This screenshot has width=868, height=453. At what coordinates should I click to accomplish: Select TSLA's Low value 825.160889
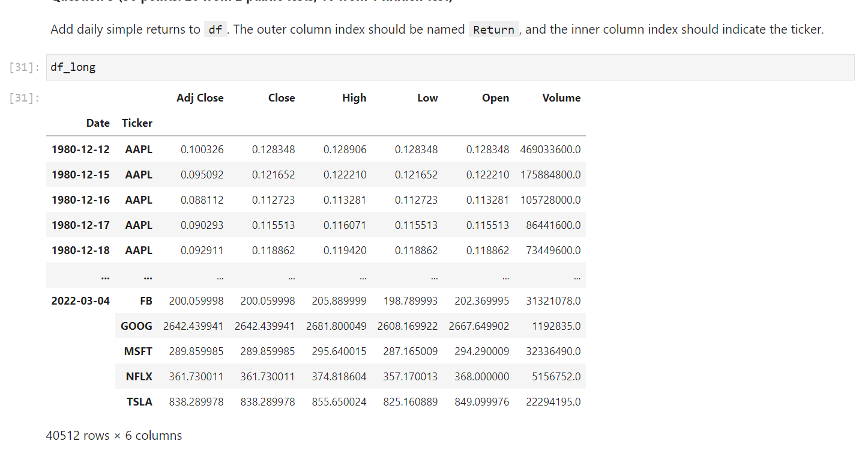click(x=411, y=402)
